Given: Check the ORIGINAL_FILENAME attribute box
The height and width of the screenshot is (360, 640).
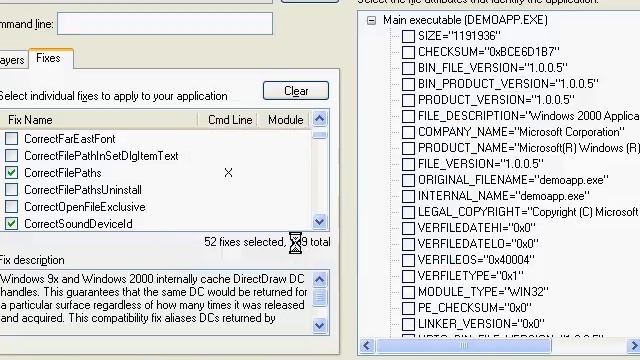Looking at the screenshot, I should [408, 180].
